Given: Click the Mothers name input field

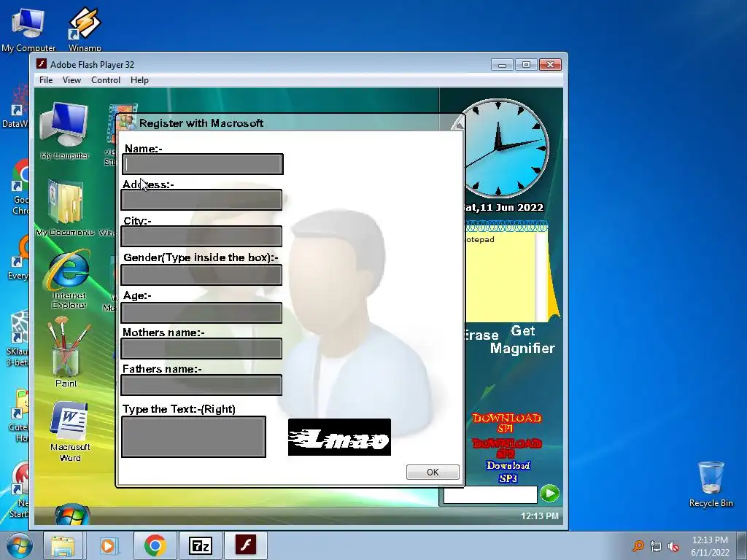Looking at the screenshot, I should [x=201, y=349].
